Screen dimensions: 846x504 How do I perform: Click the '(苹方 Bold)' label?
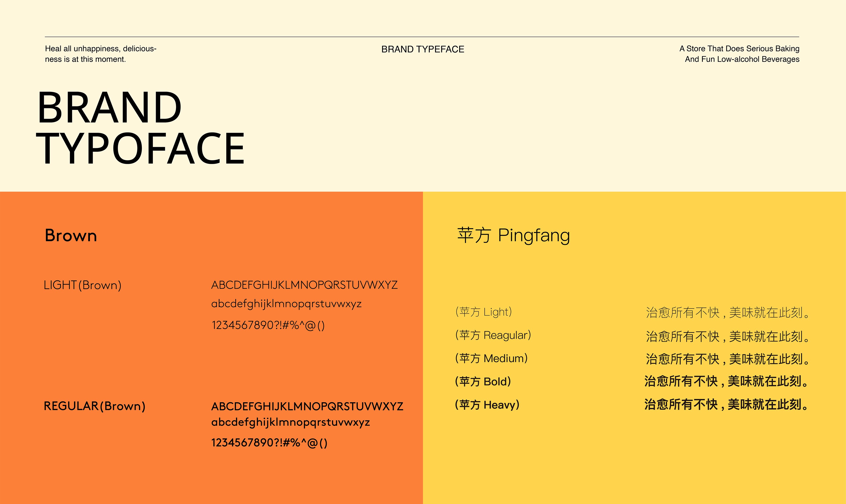coord(483,381)
